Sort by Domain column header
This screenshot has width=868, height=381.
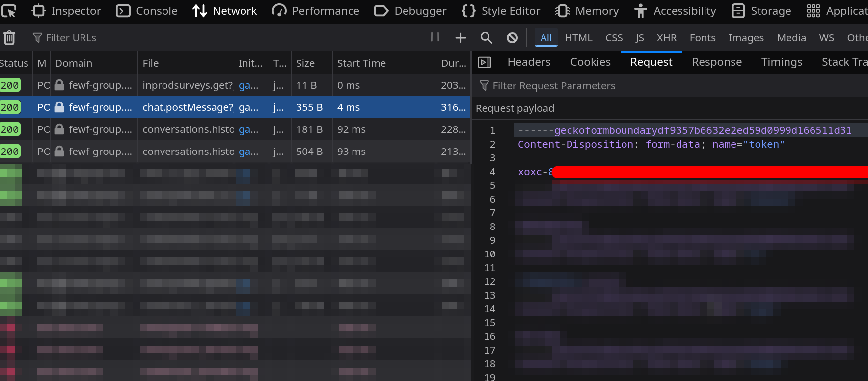click(x=94, y=63)
